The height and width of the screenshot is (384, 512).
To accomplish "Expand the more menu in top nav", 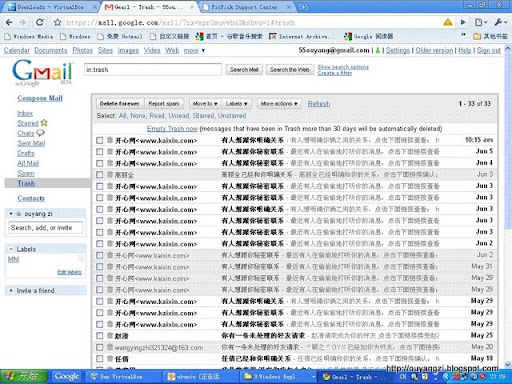I will pos(194,50).
